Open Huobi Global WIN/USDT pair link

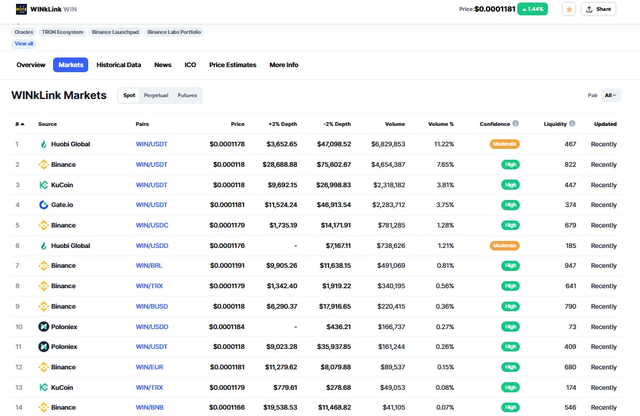151,144
